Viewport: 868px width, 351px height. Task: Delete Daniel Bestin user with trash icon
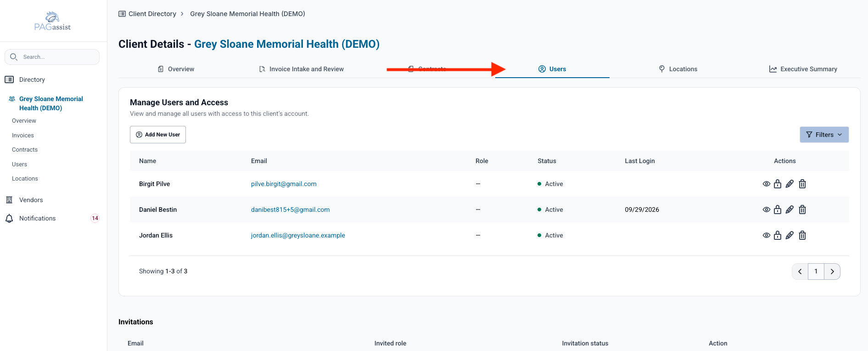802,209
